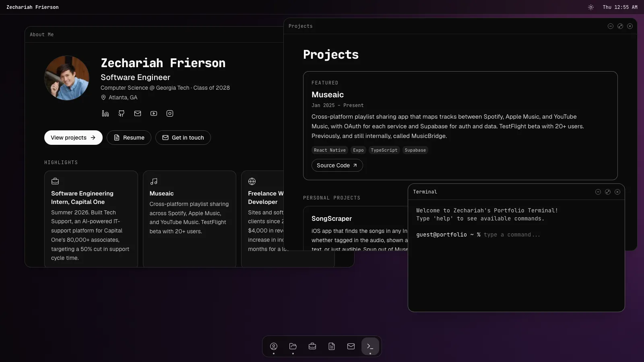Open the Instagram profile icon
The width and height of the screenshot is (644, 362).
tap(170, 113)
